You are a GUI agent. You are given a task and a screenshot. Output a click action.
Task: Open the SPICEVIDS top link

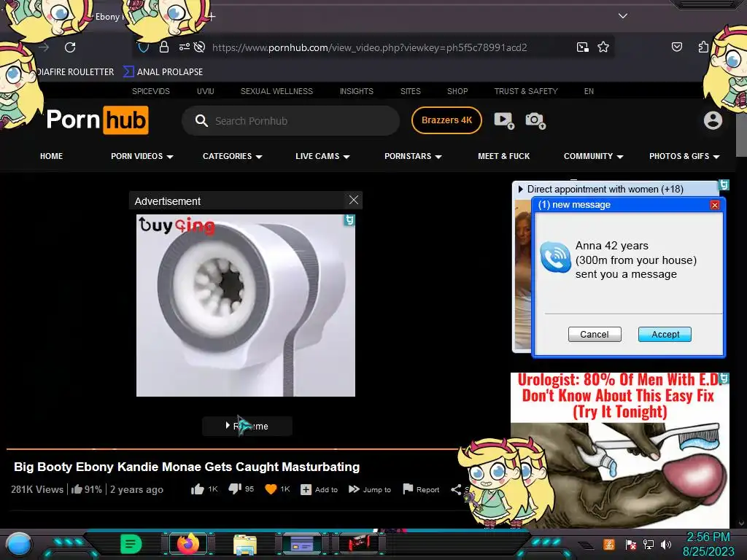pos(150,91)
